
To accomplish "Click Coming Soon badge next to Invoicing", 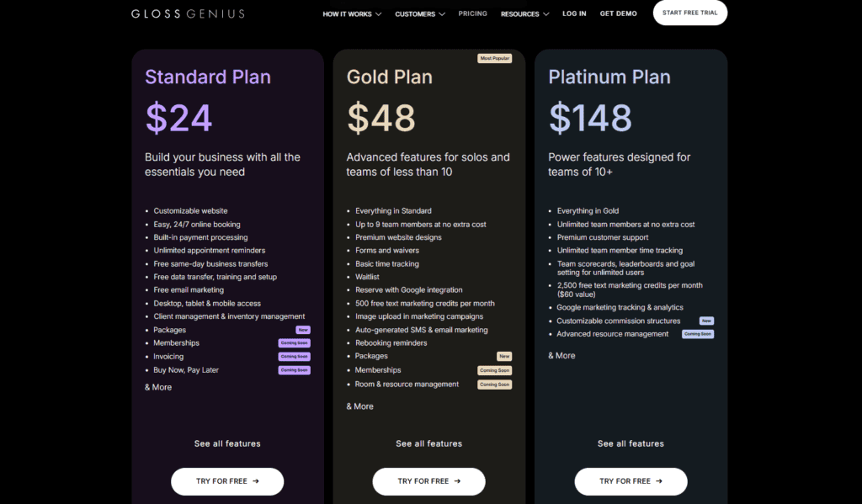I will [294, 356].
